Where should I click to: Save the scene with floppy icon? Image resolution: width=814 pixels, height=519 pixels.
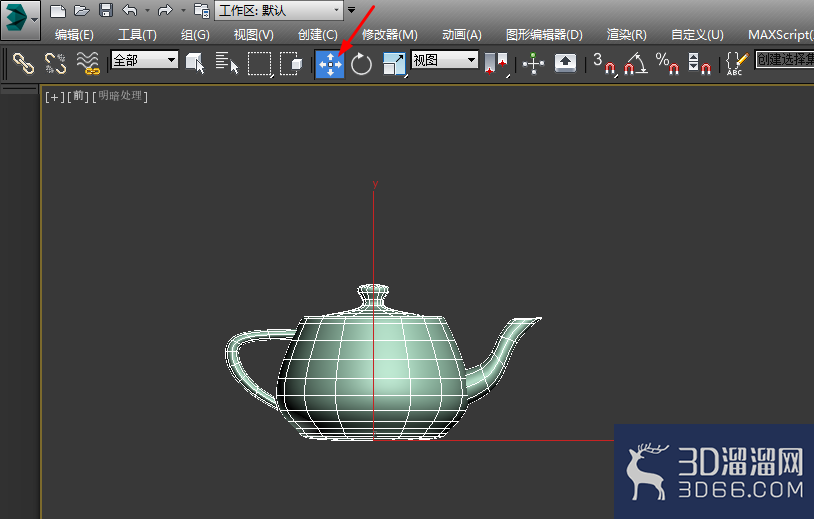(106, 10)
